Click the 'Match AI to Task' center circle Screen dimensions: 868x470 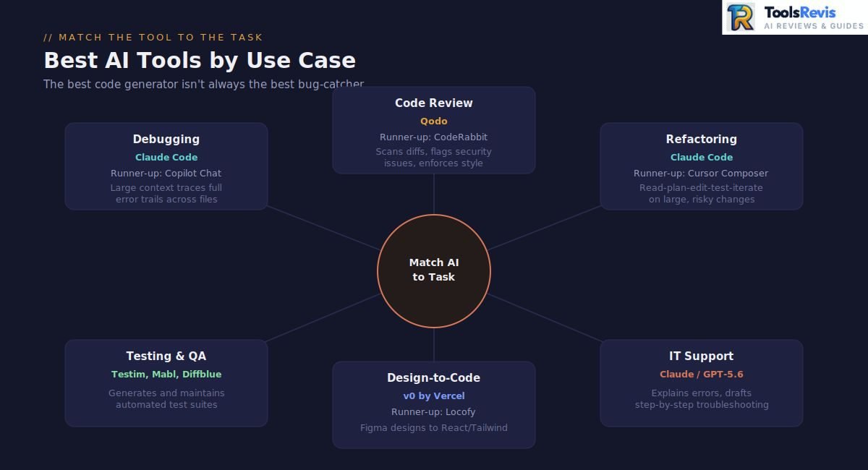pyautogui.click(x=434, y=271)
